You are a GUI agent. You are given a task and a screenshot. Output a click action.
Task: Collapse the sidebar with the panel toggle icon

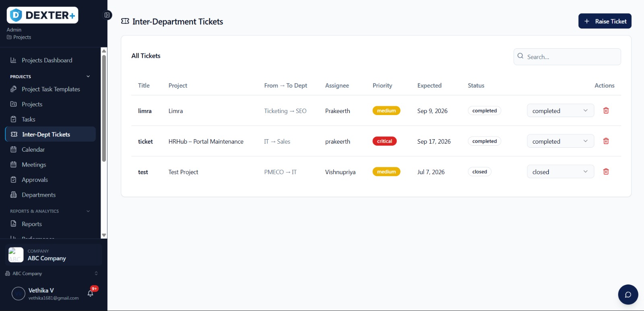click(107, 15)
